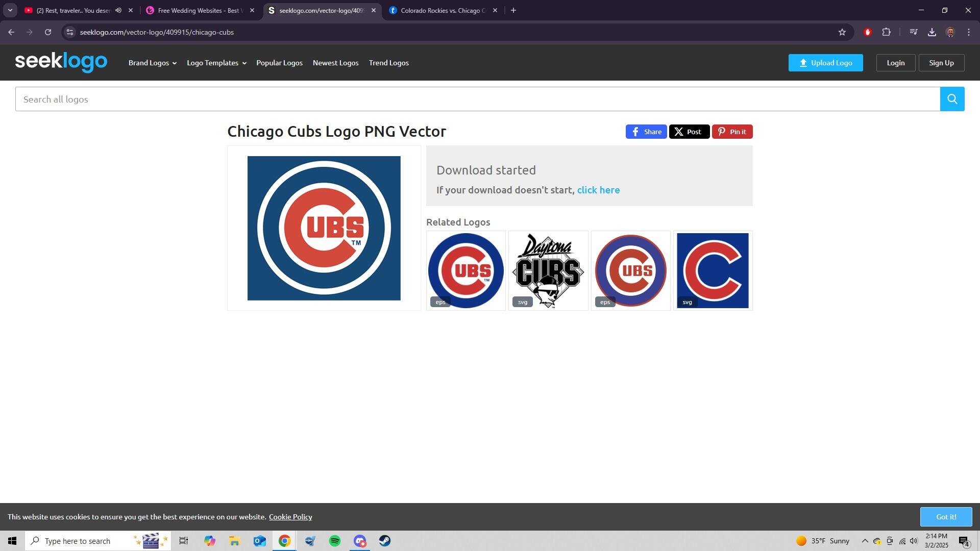
Task: Open the taskbar clock and date
Action: 936,541
